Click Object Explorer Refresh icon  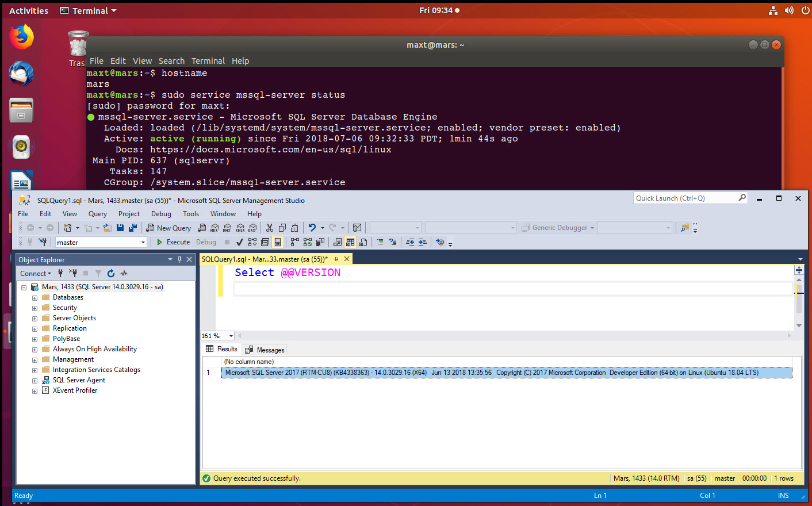[x=111, y=273]
